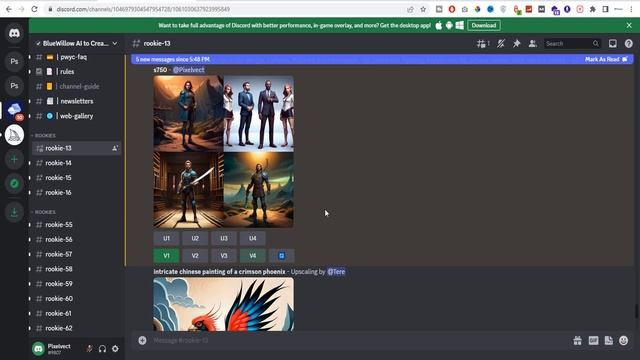This screenshot has height=360, width=640.
Task: Open the web-gallery channel
Action: click(x=76, y=116)
